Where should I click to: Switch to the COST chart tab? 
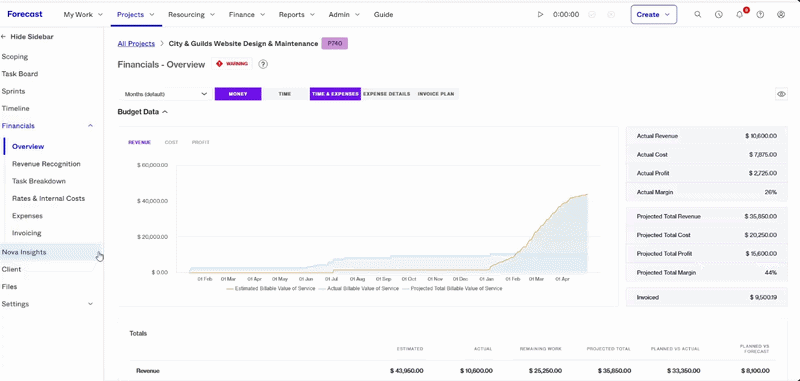point(171,142)
